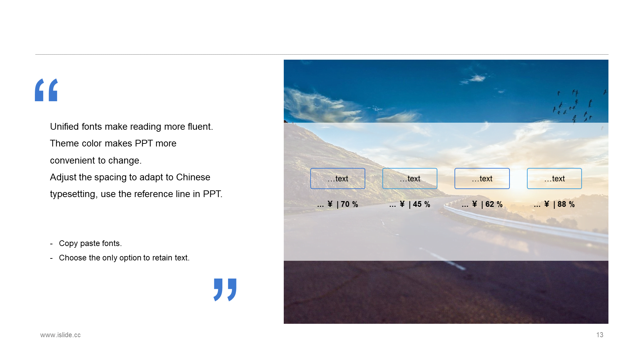Image resolution: width=644 pixels, height=362 pixels.
Task: Expand the third bordered text element
Action: 483,178
